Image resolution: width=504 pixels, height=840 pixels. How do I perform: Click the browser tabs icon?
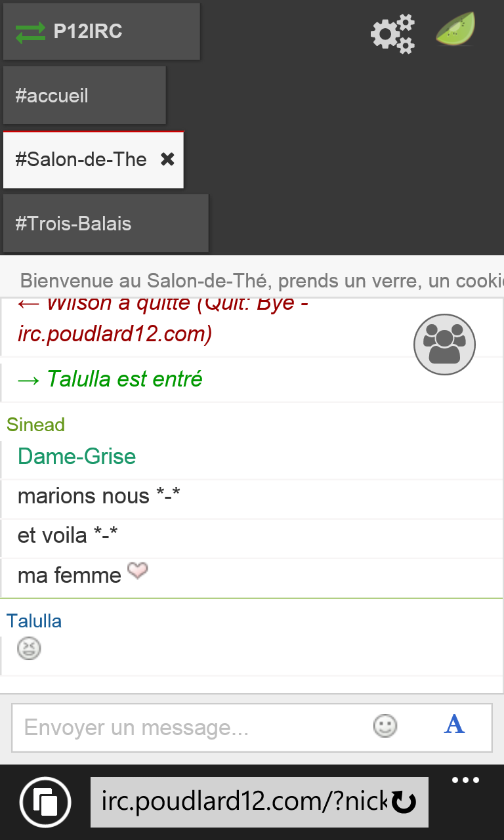coord(45,802)
